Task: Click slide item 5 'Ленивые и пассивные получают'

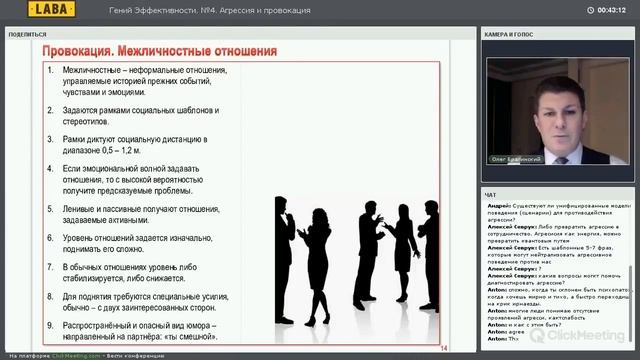Action: pyautogui.click(x=141, y=214)
